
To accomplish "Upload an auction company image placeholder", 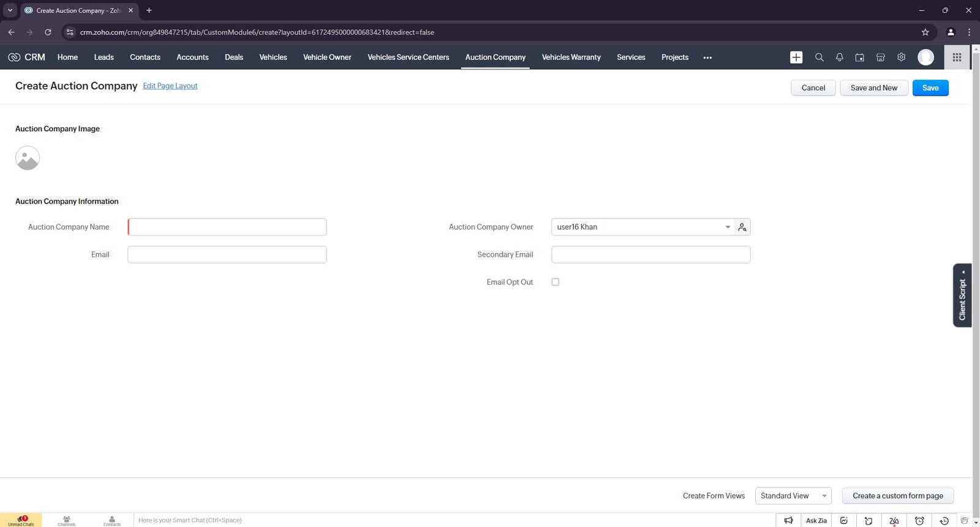I will [x=28, y=158].
